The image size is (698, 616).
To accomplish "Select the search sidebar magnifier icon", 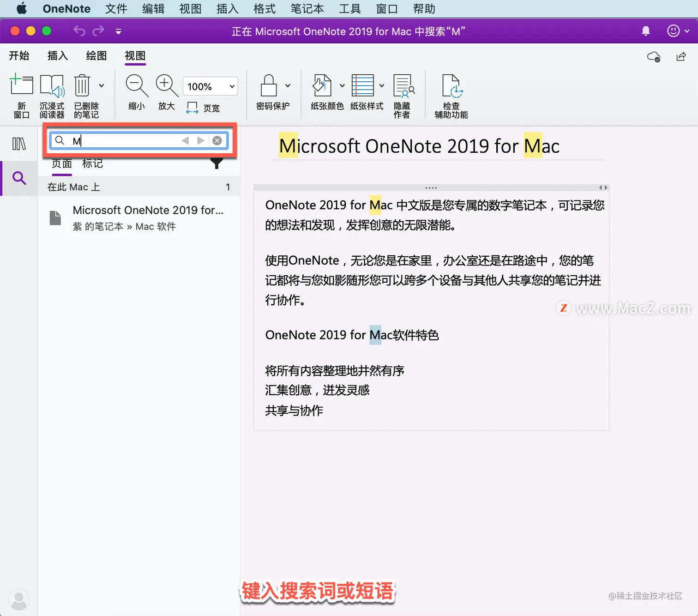I will pyautogui.click(x=19, y=178).
